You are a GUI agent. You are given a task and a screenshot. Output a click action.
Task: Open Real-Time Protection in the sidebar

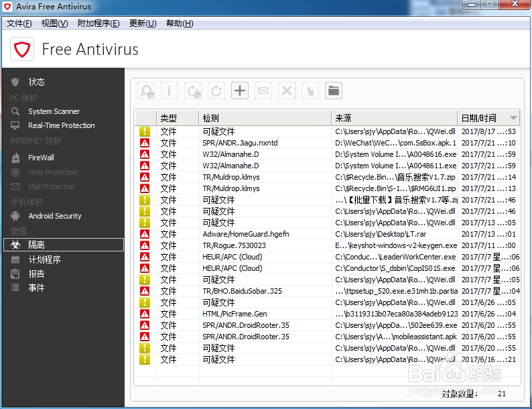pyautogui.click(x=62, y=125)
